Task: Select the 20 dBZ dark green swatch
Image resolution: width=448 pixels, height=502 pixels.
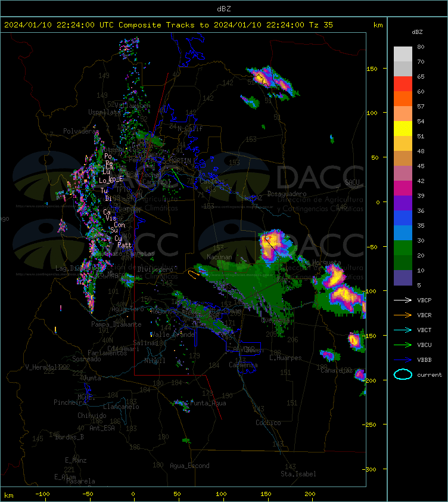Action: tap(403, 262)
